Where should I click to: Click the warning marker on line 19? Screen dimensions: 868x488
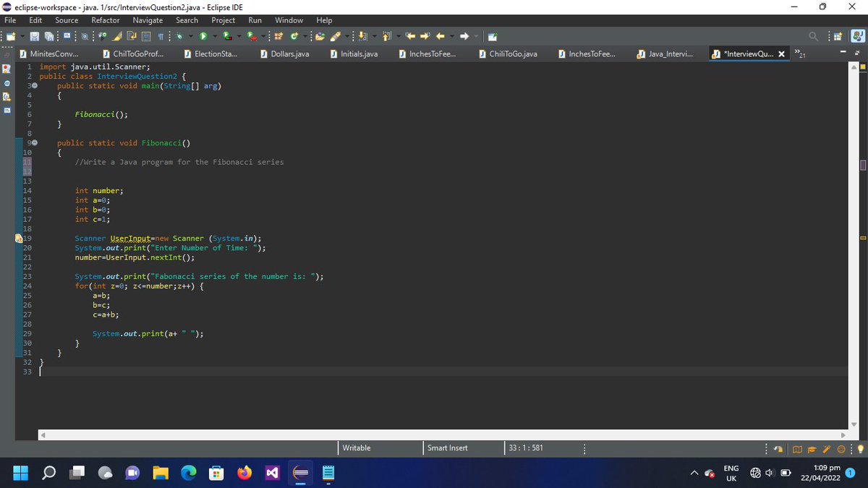click(18, 238)
